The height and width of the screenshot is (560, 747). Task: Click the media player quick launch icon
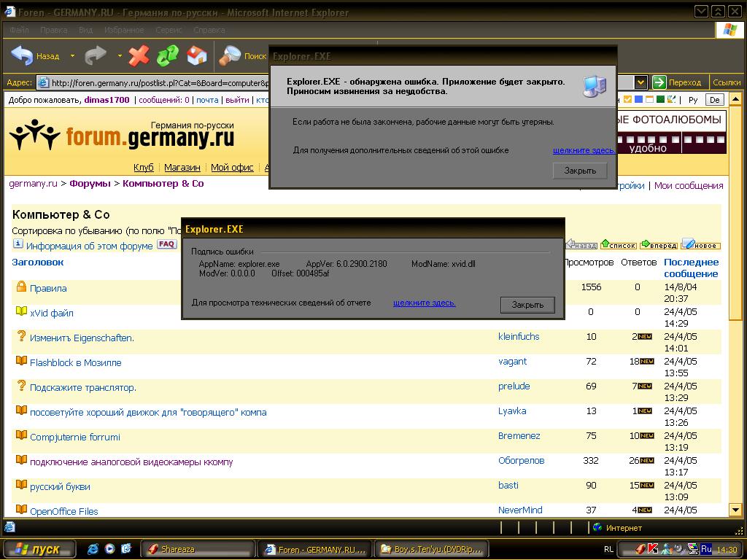pyautogui.click(x=109, y=548)
